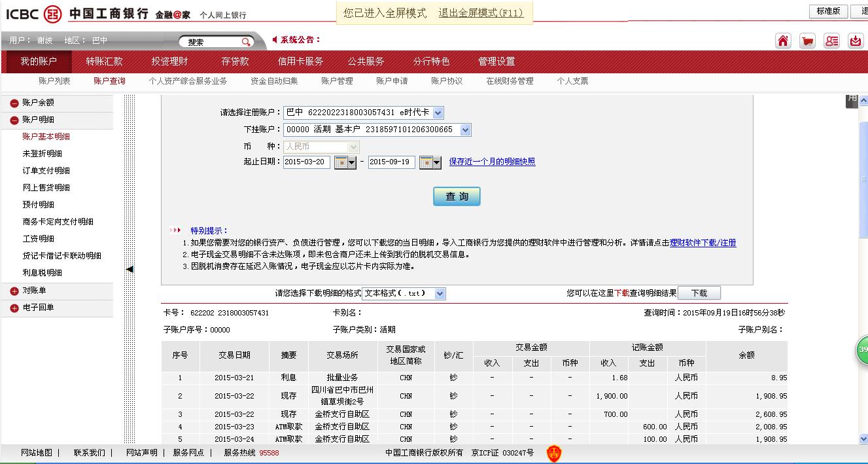The image size is (868, 464).
Task: Open calendar picker for end date
Action: [x=430, y=162]
